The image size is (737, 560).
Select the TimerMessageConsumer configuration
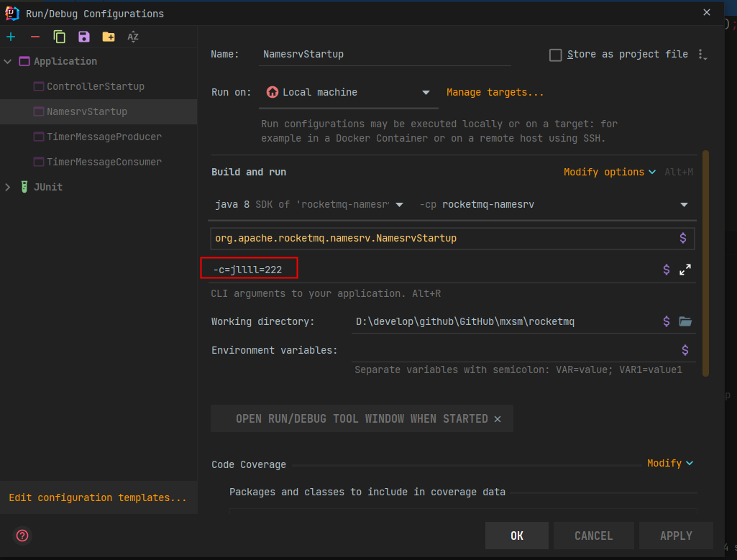[99, 162]
